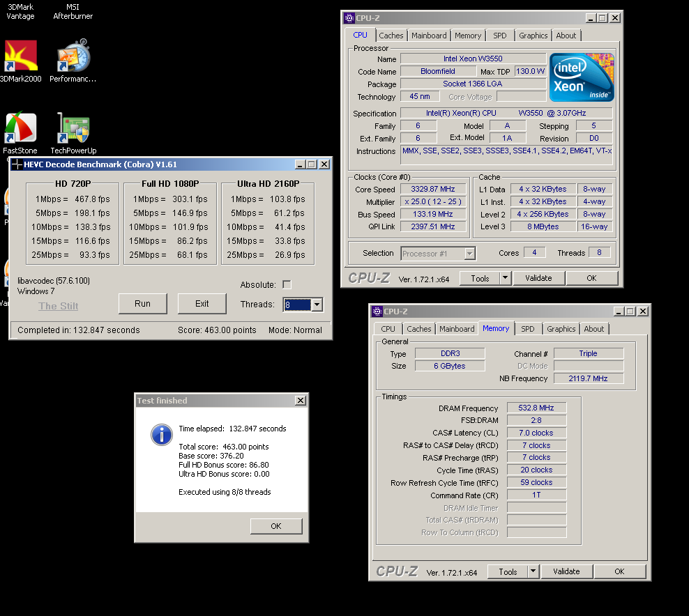This screenshot has width=689, height=616.
Task: Minimize the HEVC Decode Benchmark window
Action: click(300, 164)
